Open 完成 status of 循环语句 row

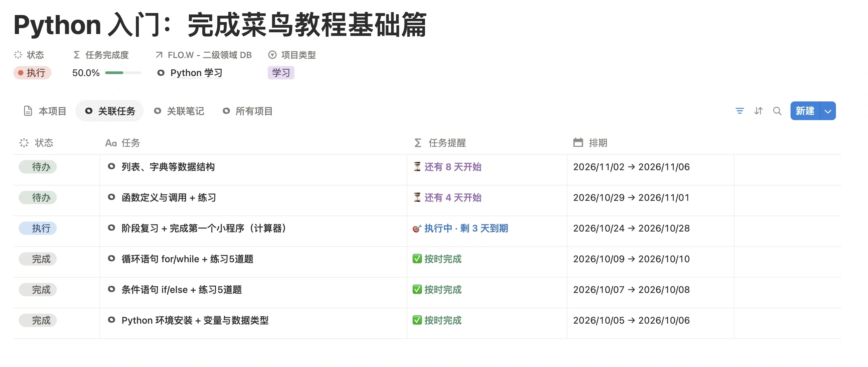click(x=38, y=259)
